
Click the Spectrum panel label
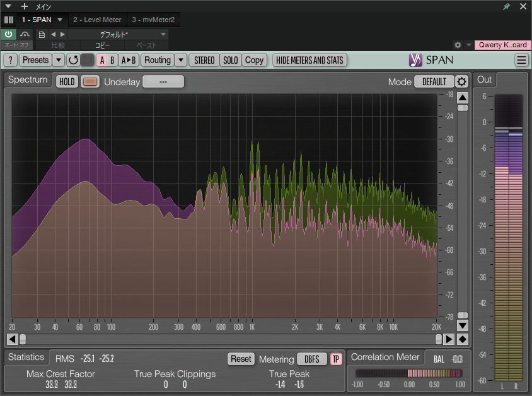click(28, 79)
